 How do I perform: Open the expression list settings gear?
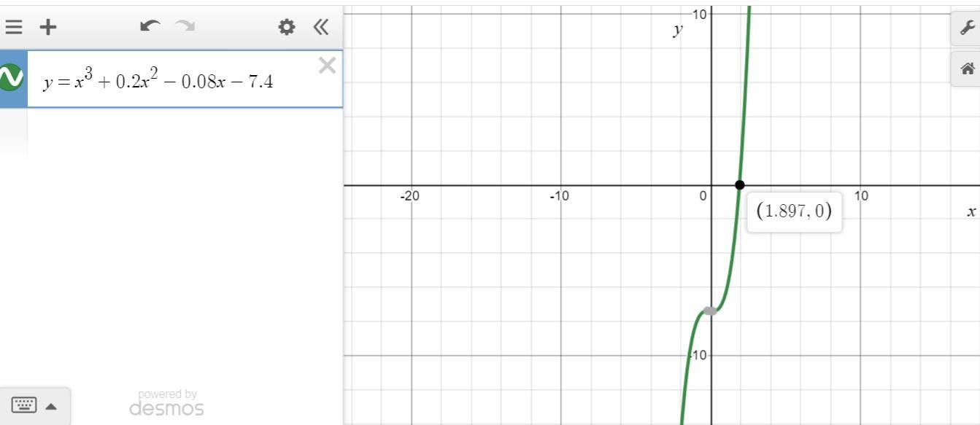(287, 27)
